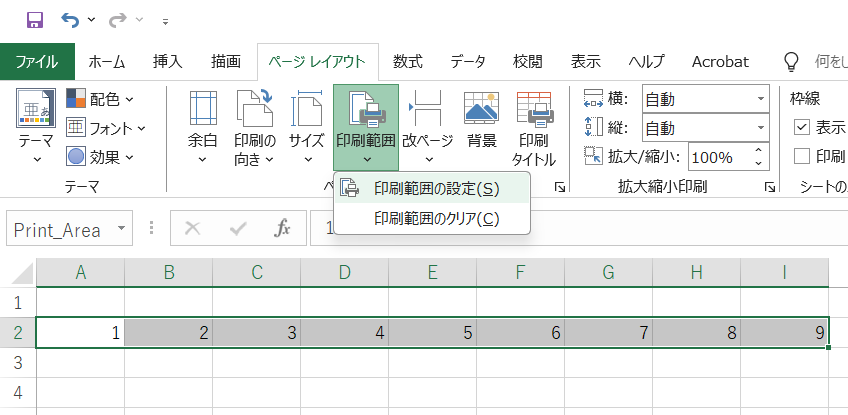The height and width of the screenshot is (415, 848).
Task: Click the 改ページ (Breaks) icon
Action: [x=427, y=110]
